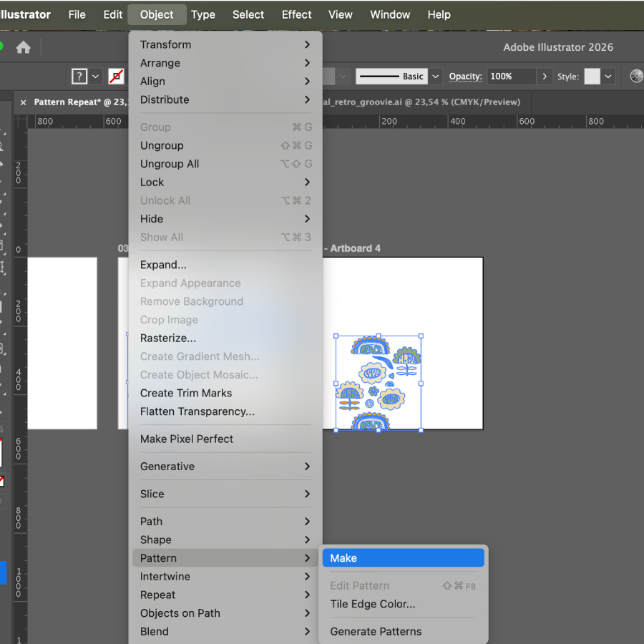Screen dimensions: 644x644
Task: Open the Transform submenu
Action: click(x=225, y=45)
